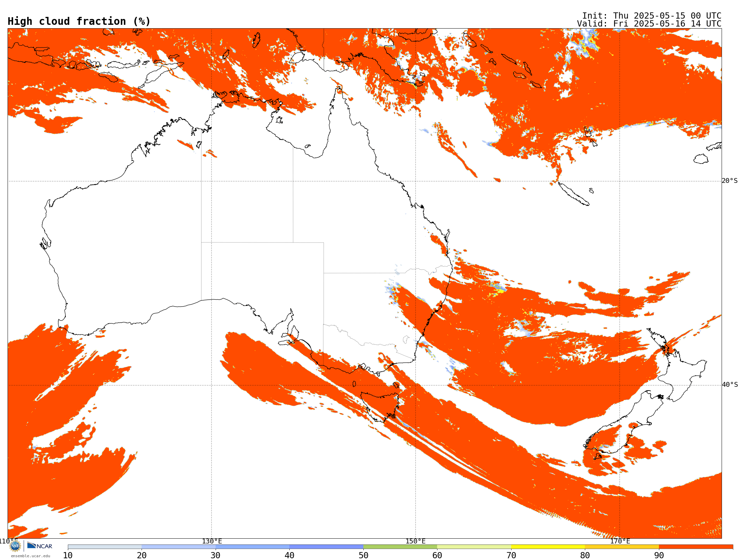Click the 130°E longitude label
The height and width of the screenshot is (560, 744).
(212, 541)
